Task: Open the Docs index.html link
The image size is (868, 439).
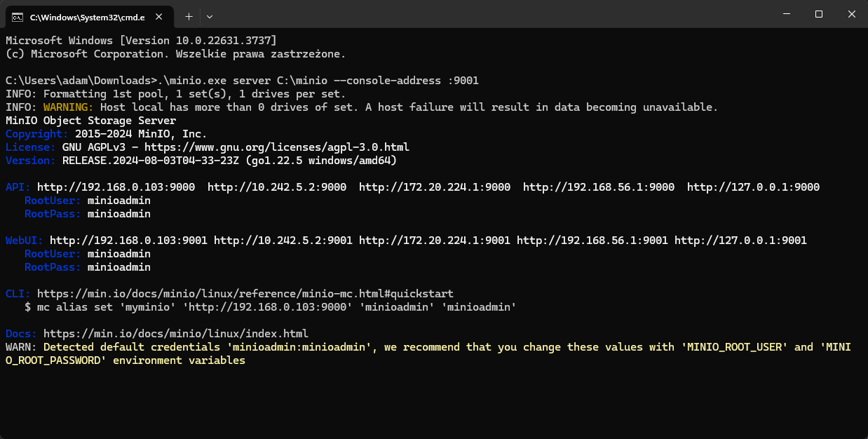Action: (x=175, y=334)
